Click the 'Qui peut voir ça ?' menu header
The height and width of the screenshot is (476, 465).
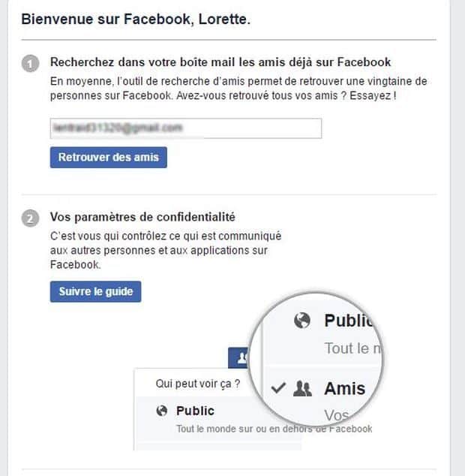pos(198,384)
